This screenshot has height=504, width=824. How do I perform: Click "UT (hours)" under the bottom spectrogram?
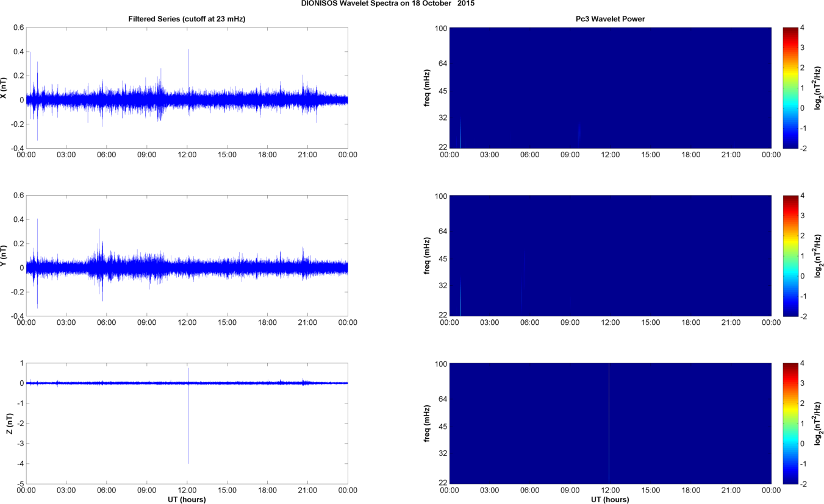click(x=610, y=500)
